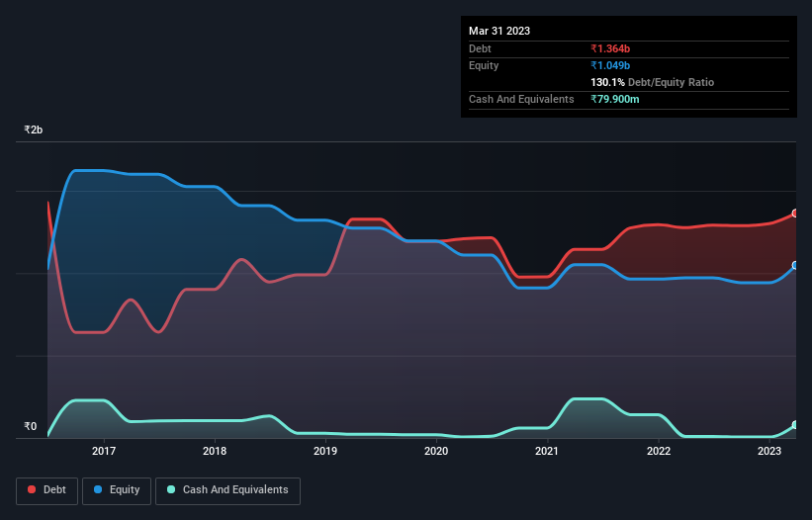The width and height of the screenshot is (812, 520).
Task: Click the ₹0 y-axis label
Action: click(31, 426)
